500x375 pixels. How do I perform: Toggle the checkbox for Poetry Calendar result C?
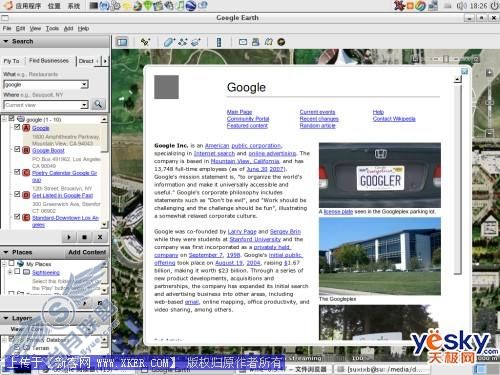[x=17, y=172]
